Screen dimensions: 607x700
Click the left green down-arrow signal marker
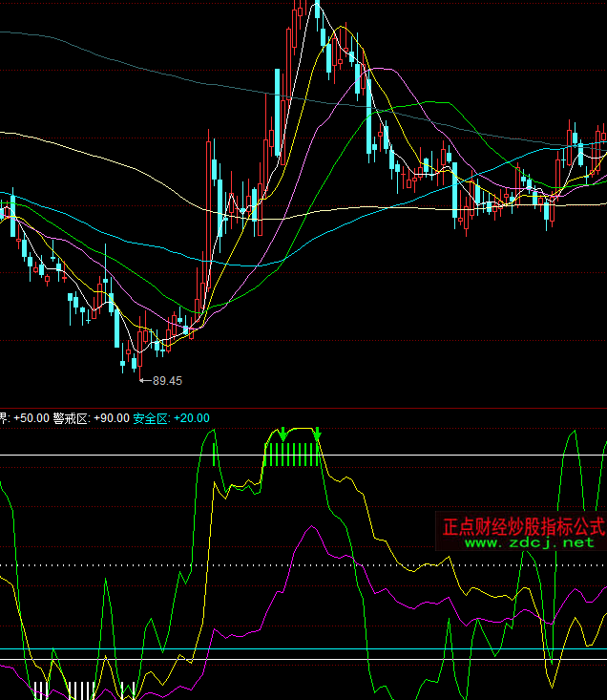(x=283, y=435)
